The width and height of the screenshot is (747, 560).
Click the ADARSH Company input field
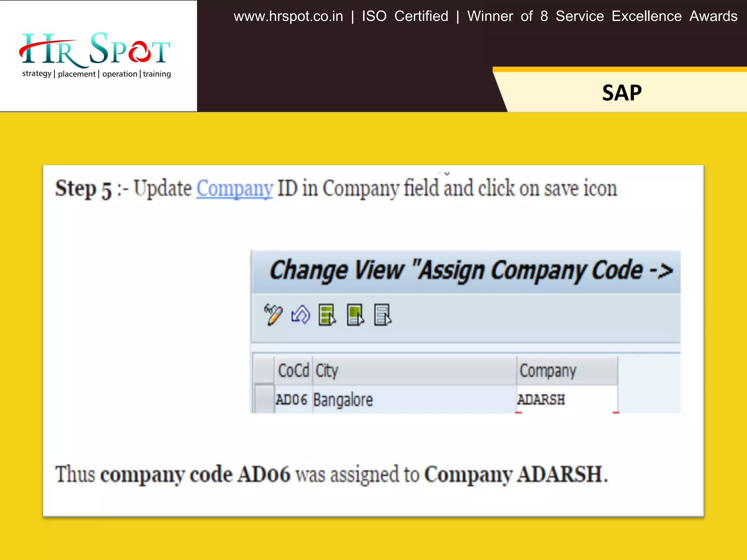pyautogui.click(x=567, y=400)
